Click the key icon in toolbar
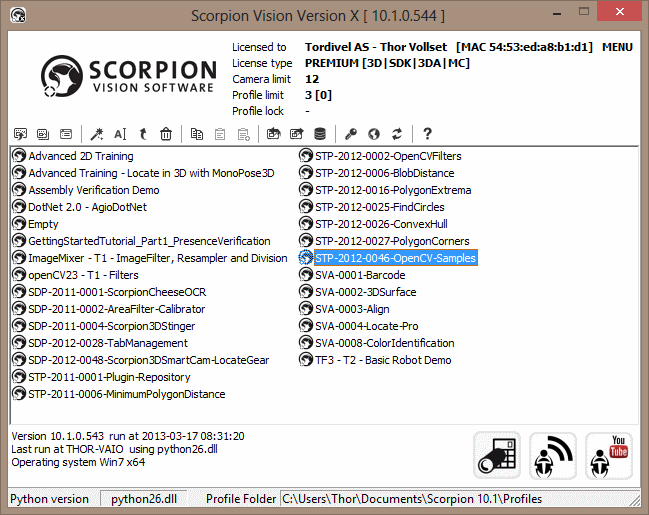The image size is (649, 515). tap(350, 134)
